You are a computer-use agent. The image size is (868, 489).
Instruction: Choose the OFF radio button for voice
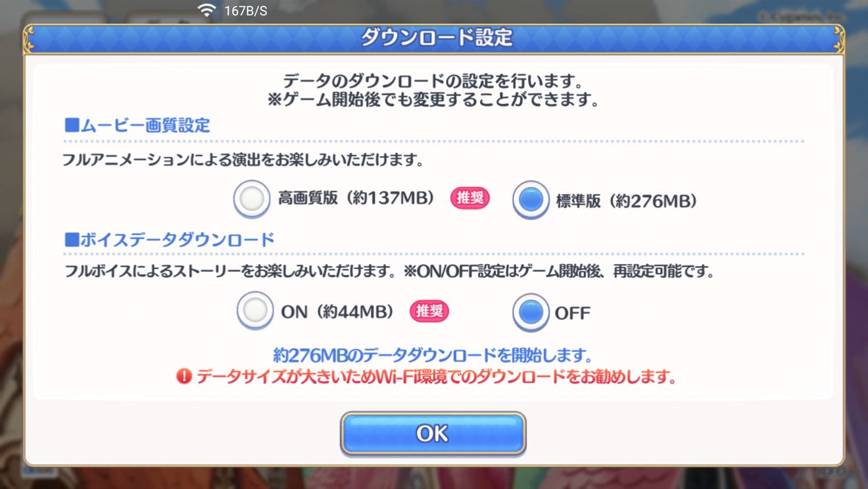[x=531, y=311]
